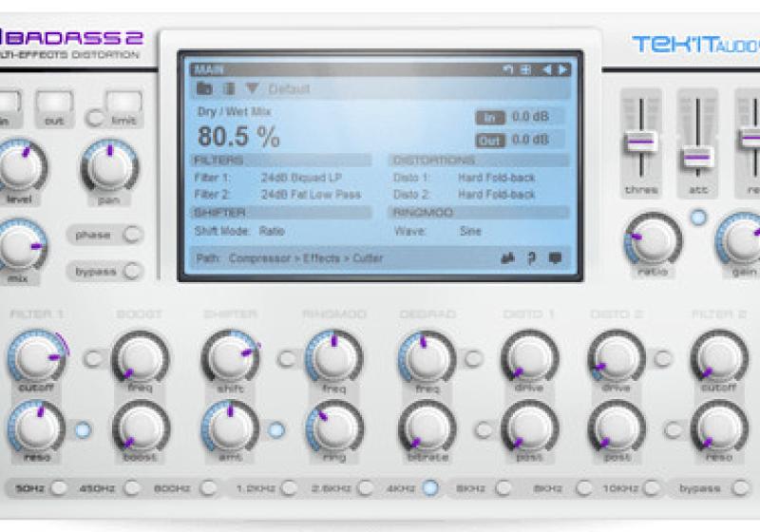
Task: Click the compressor ratio knob
Action: point(653,240)
